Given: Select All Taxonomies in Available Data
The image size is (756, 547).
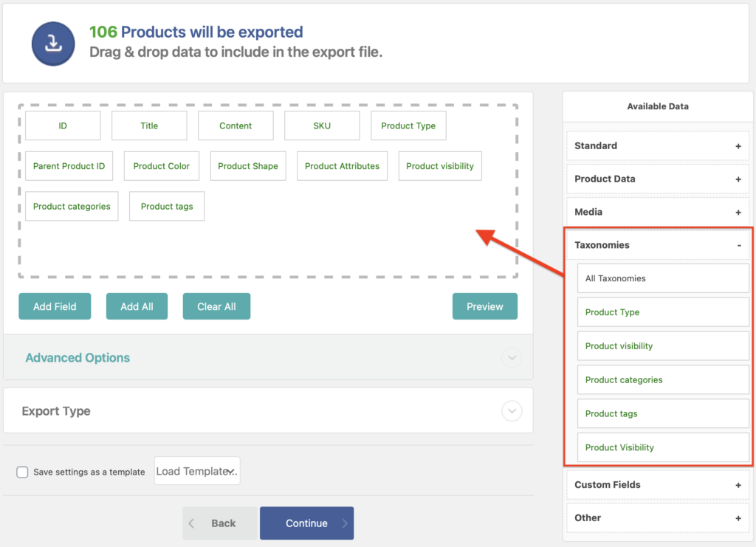Looking at the screenshot, I should (x=662, y=278).
